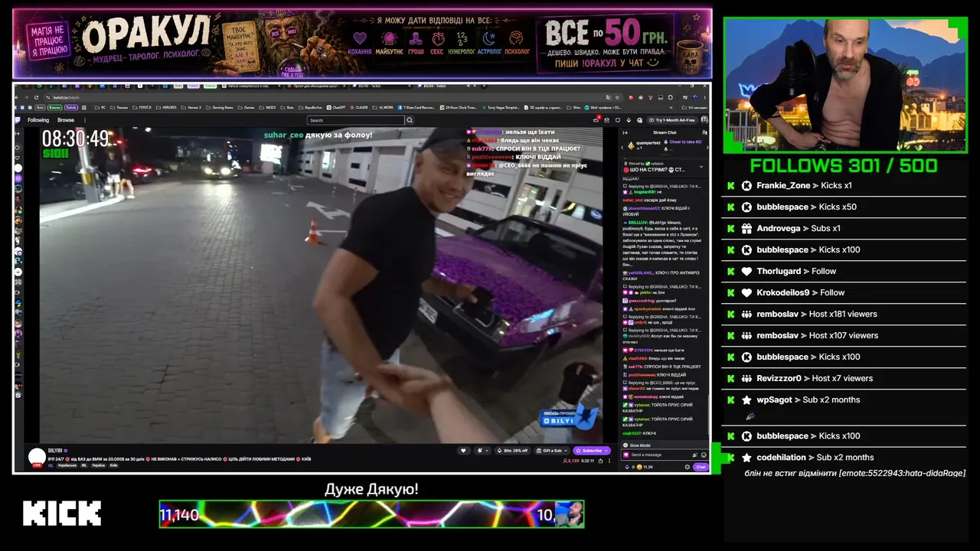Click the Twitch logo home icon
Screen dimensions: 980x551
pos(18,120)
